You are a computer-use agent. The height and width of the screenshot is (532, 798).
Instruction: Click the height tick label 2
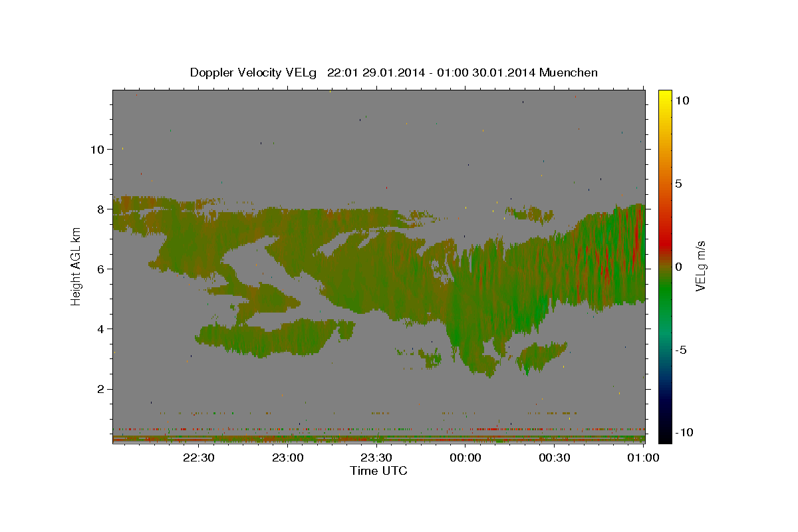click(101, 389)
